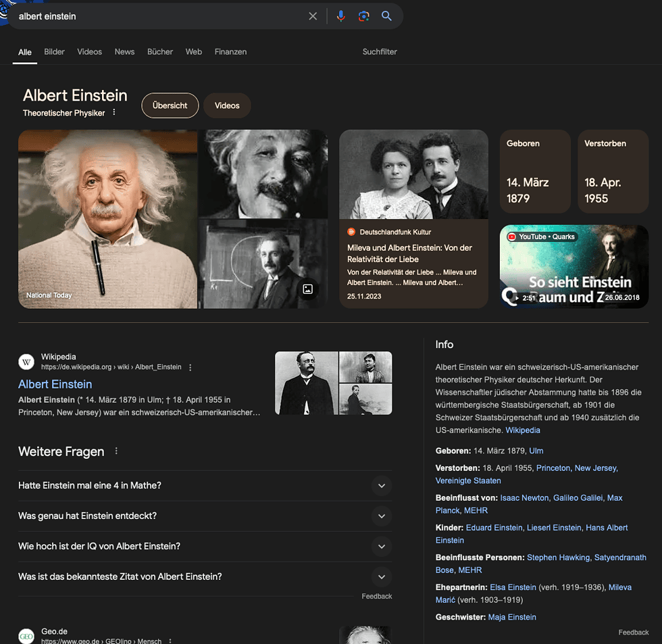The image size is (662, 644).
Task: Click Feedback below the Info panel
Action: pyautogui.click(x=634, y=633)
